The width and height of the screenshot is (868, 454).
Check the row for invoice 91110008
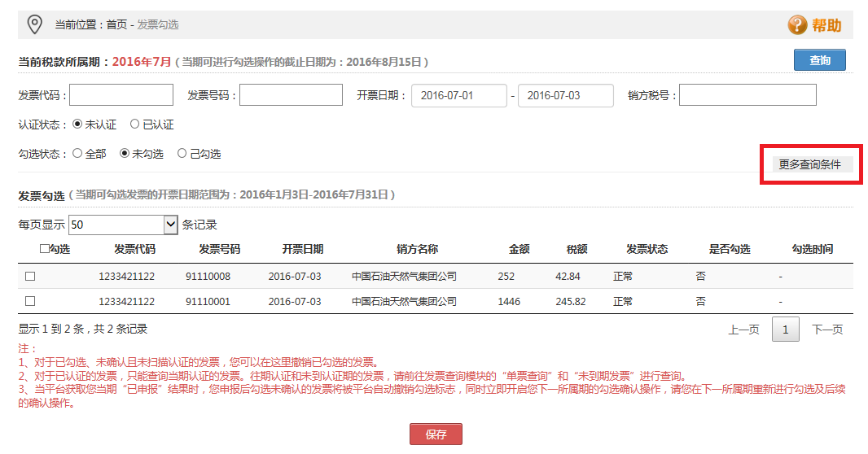[x=30, y=276]
